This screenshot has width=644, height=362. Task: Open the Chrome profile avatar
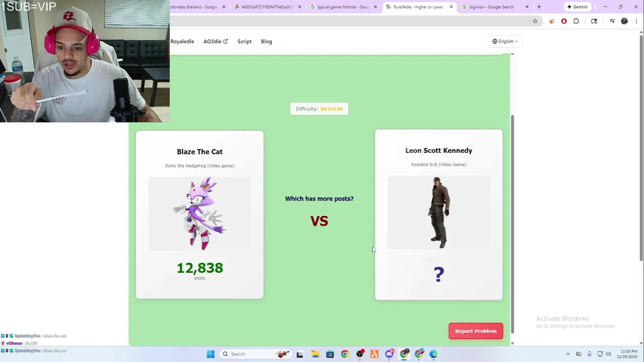tap(624, 21)
